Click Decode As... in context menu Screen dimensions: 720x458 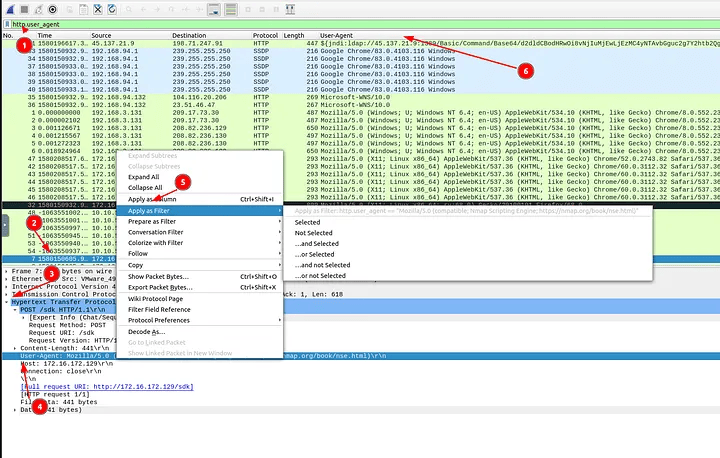tap(147, 331)
